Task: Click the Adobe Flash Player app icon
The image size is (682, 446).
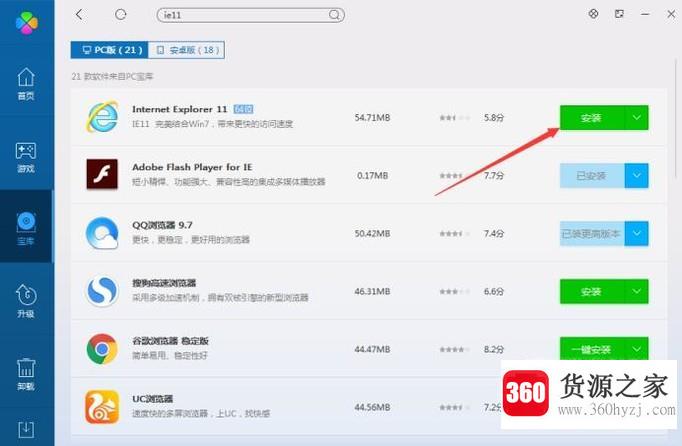Action: click(x=102, y=174)
